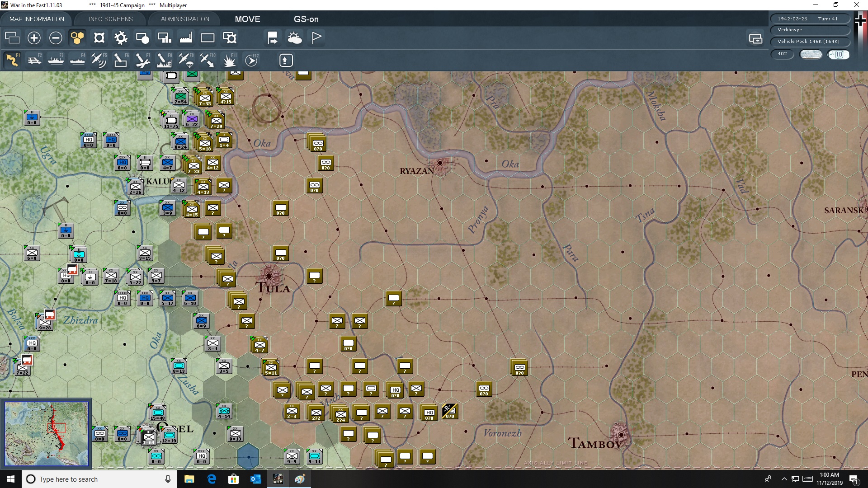Select the Air transport mode (F9) icon
Image resolution: width=868 pixels, height=488 pixels.
pos(186,60)
